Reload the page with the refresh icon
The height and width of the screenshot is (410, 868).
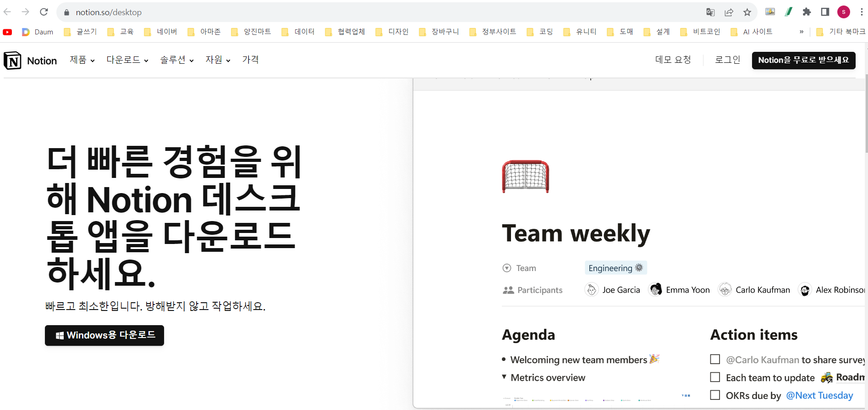tap(44, 12)
